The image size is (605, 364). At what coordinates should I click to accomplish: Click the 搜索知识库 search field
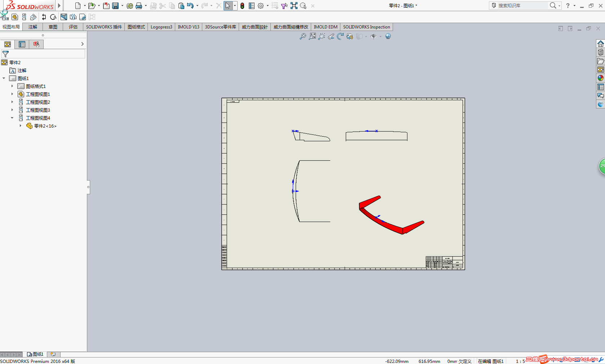tap(522, 6)
